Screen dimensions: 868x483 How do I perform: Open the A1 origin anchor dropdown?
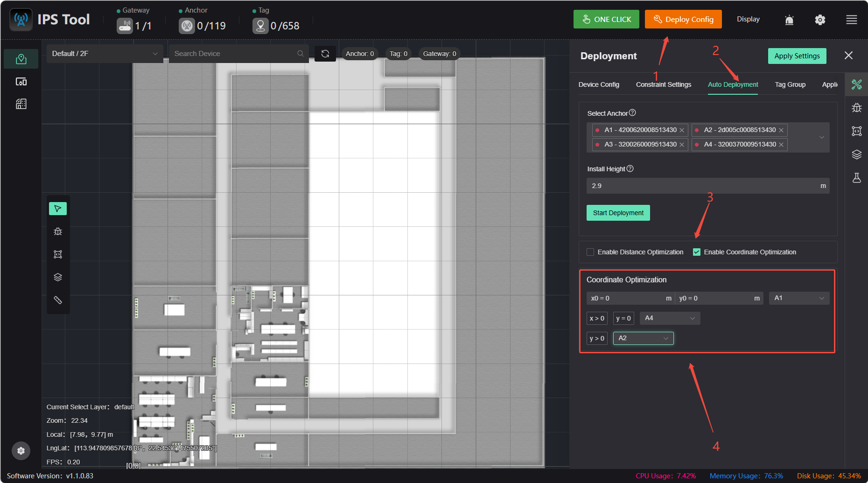799,298
